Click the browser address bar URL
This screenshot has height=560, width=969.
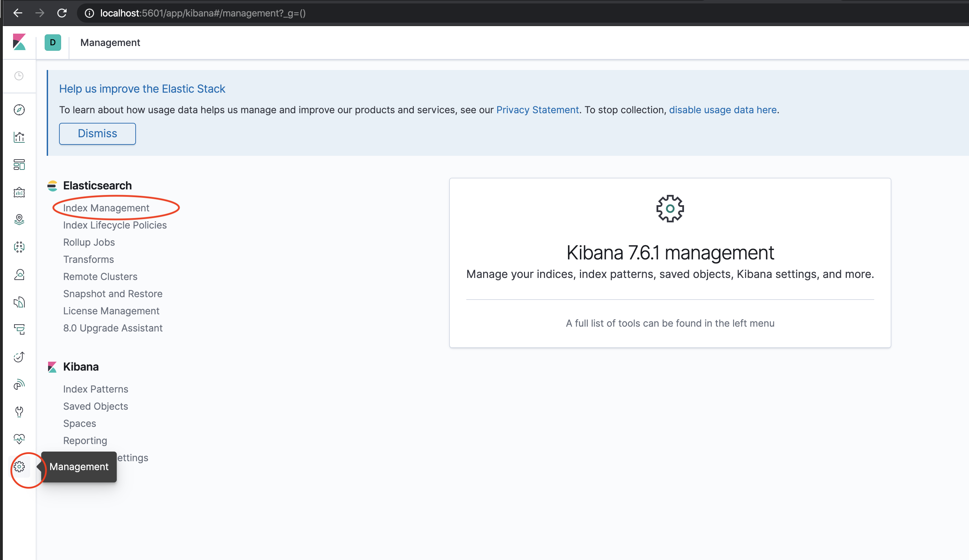pos(203,13)
